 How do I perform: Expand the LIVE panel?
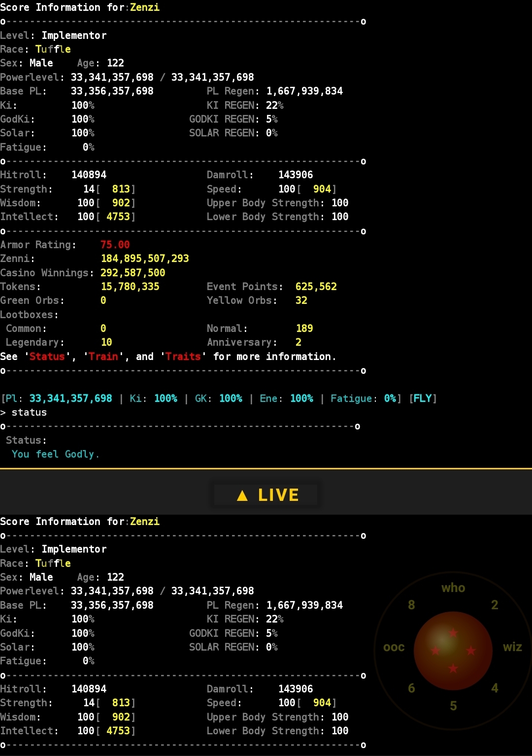tap(266, 494)
